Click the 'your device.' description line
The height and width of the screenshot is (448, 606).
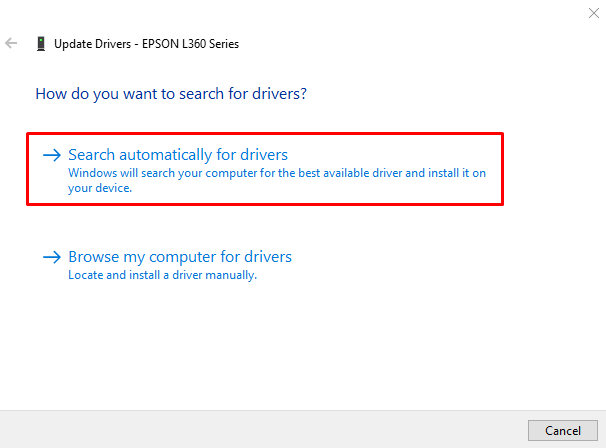100,188
